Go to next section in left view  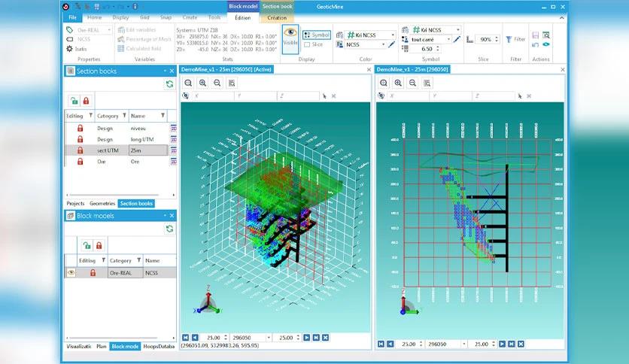306,338
